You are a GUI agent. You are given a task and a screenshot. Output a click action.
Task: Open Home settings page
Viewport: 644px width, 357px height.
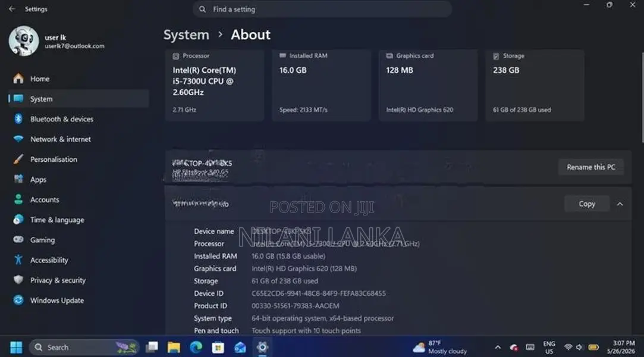pyautogui.click(x=78, y=79)
